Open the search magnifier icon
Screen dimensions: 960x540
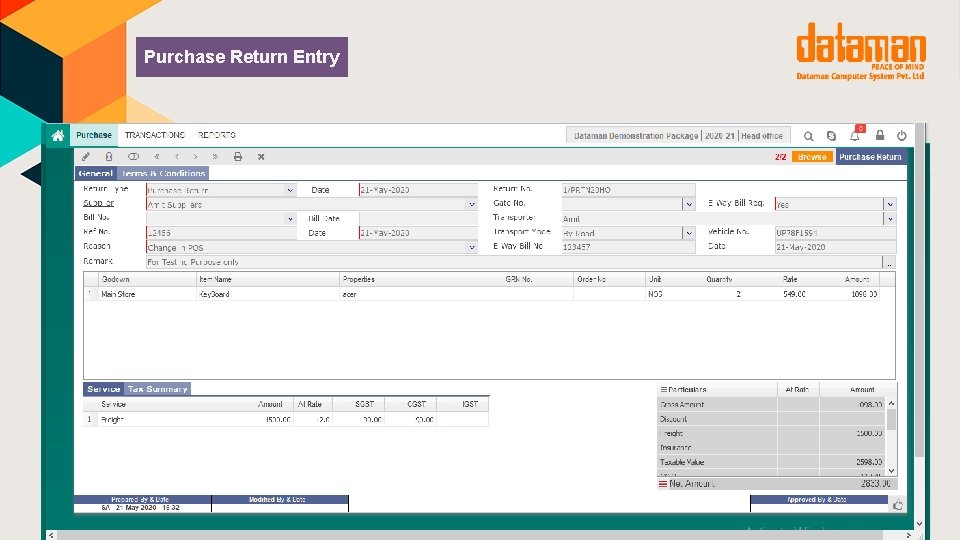[808, 136]
